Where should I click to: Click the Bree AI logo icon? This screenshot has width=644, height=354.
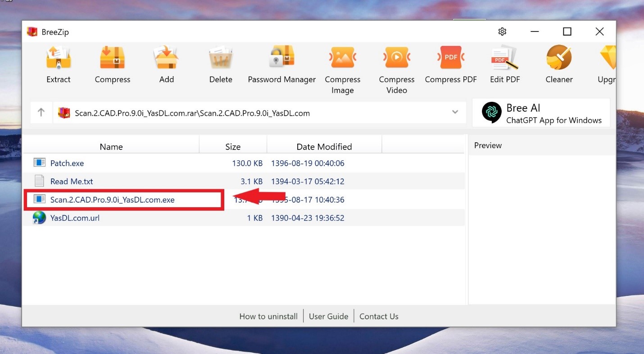pos(491,113)
